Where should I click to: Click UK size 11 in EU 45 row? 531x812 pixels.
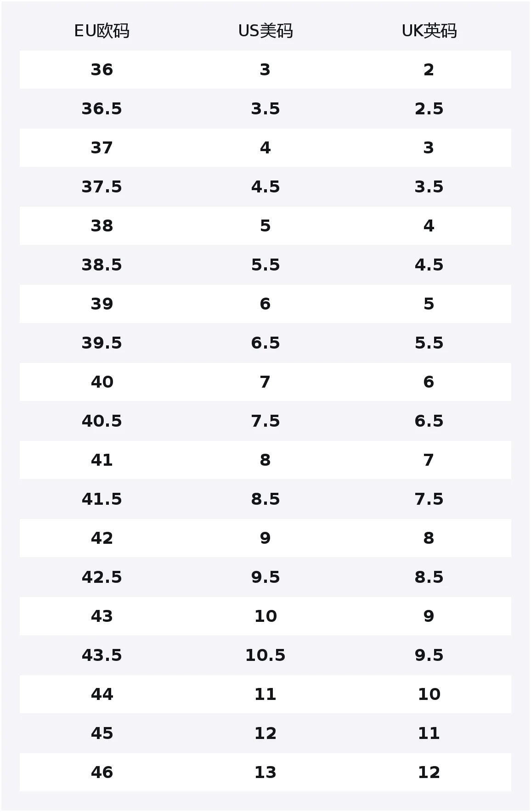429,733
